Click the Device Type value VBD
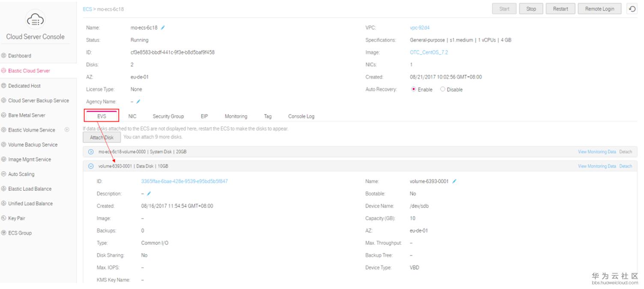644x289 pixels. [414, 268]
